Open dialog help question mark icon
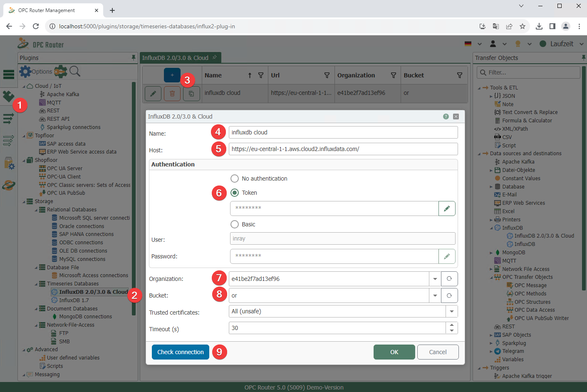This screenshot has height=392, width=587. (446, 117)
